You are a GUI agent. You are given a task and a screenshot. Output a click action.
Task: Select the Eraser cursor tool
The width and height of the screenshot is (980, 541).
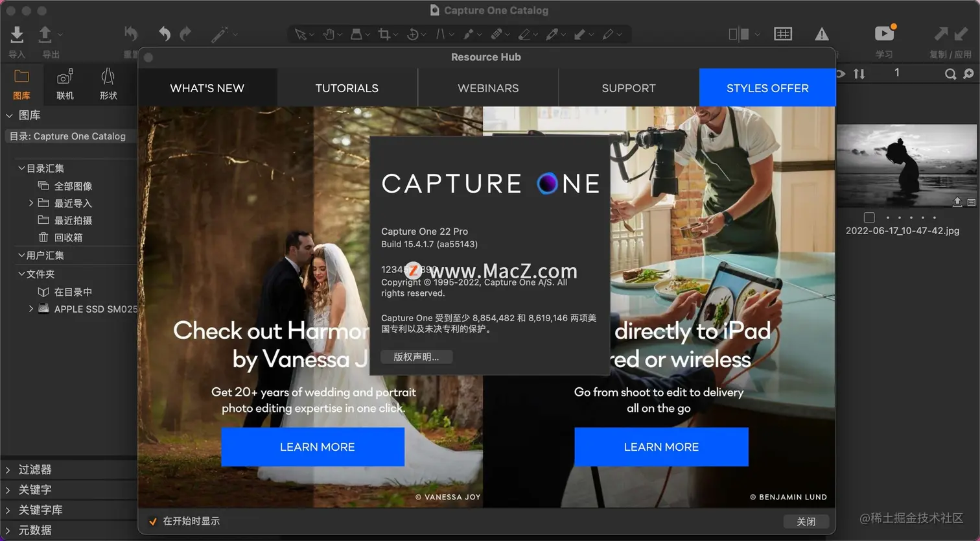(x=524, y=34)
